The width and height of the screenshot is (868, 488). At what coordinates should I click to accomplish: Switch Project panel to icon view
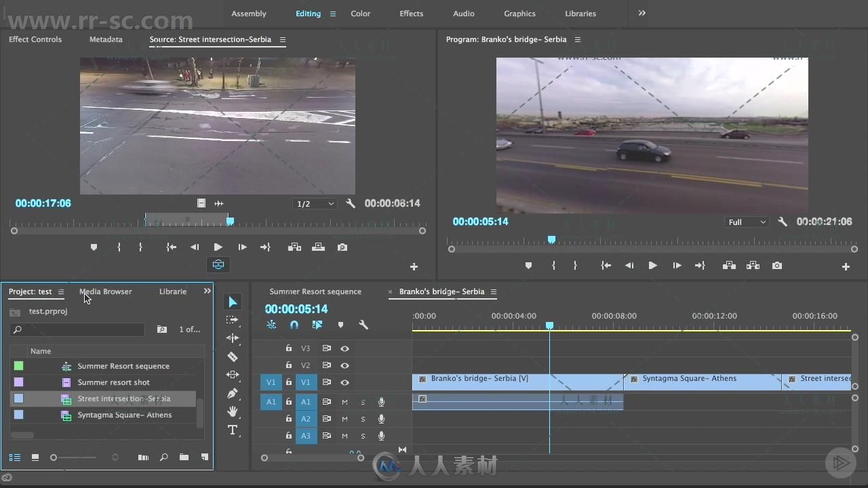tap(35, 457)
